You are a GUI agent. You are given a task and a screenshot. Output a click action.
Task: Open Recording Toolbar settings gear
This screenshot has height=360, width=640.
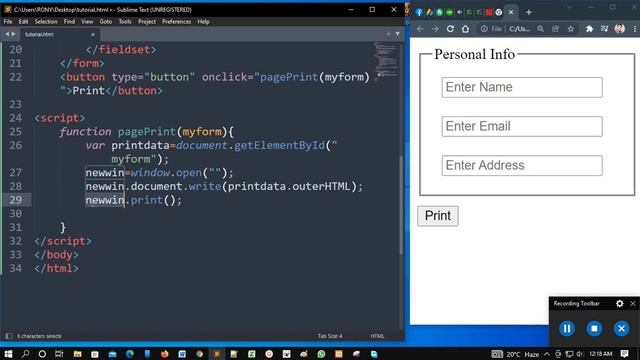(620, 304)
